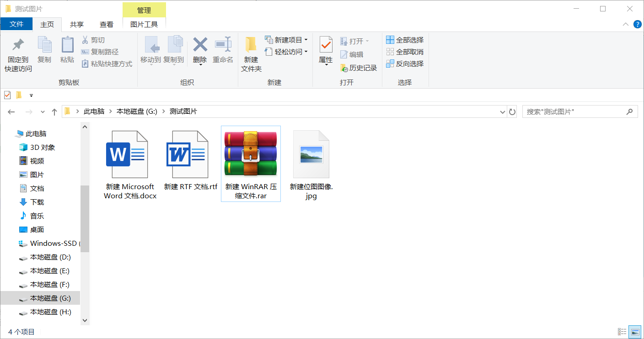Viewport: 644px width, 339px height.
Task: Click the Back navigation arrow
Action: pos(11,111)
